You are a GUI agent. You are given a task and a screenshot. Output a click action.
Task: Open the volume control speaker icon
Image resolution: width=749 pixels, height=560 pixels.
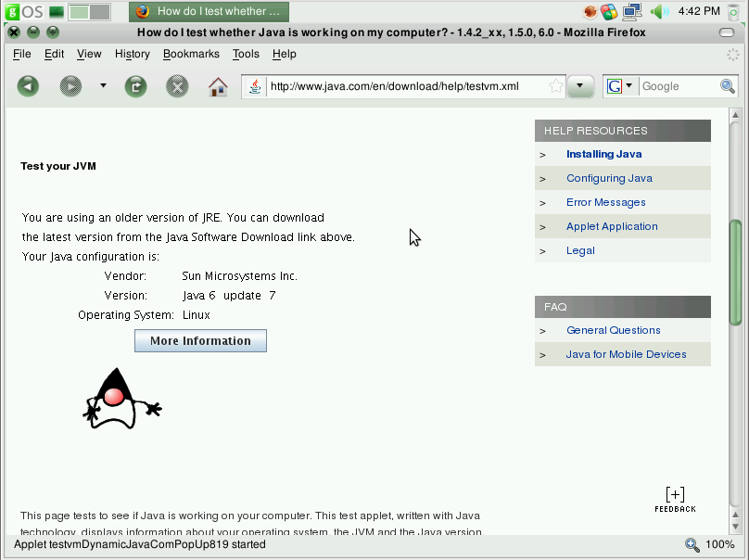(659, 11)
